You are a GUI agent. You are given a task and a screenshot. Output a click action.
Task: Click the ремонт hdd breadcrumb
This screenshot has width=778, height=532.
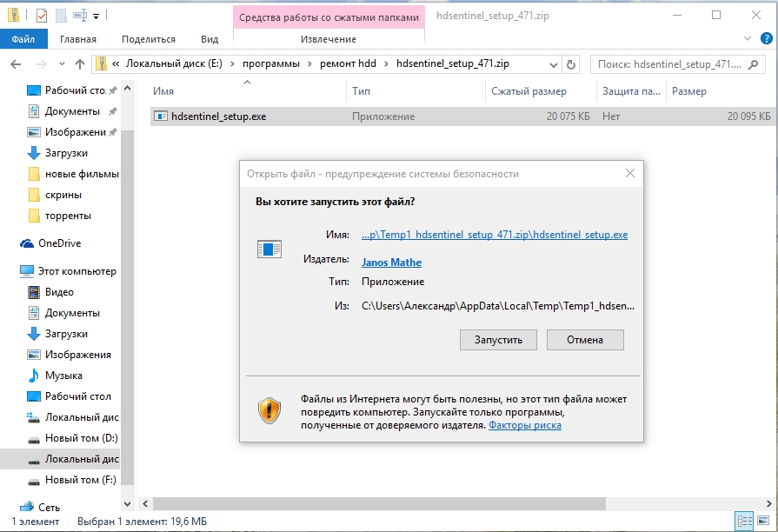(348, 63)
